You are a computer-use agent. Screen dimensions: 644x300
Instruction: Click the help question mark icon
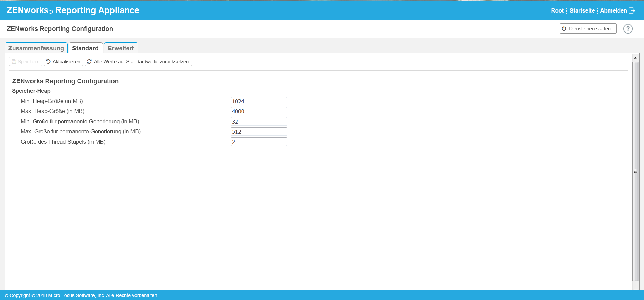[x=628, y=29]
